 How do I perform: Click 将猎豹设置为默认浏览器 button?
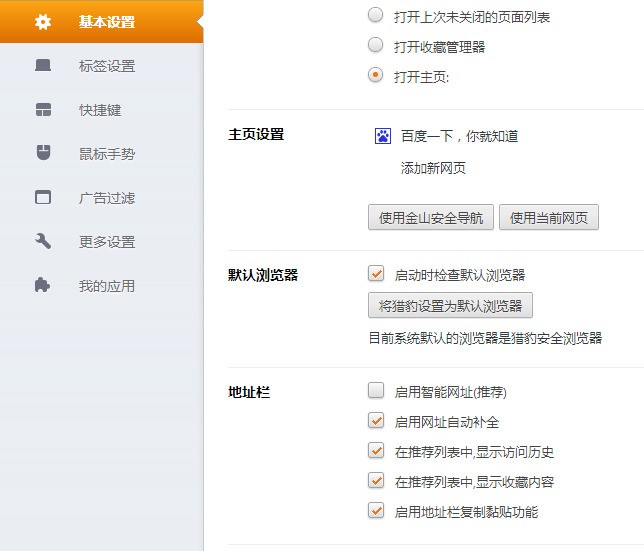[x=451, y=305]
